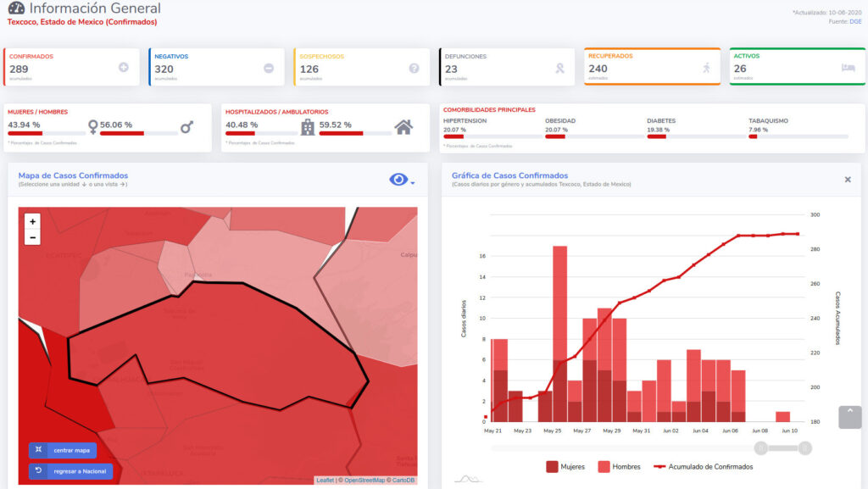
Task: Toggle Mujeres series in chart legend
Action: pos(565,466)
